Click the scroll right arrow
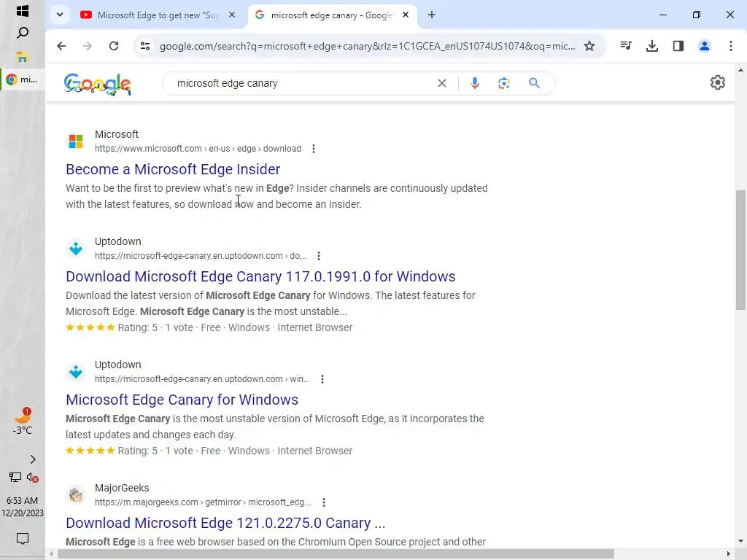Viewport: 747px width, 560px height. pyautogui.click(x=729, y=554)
